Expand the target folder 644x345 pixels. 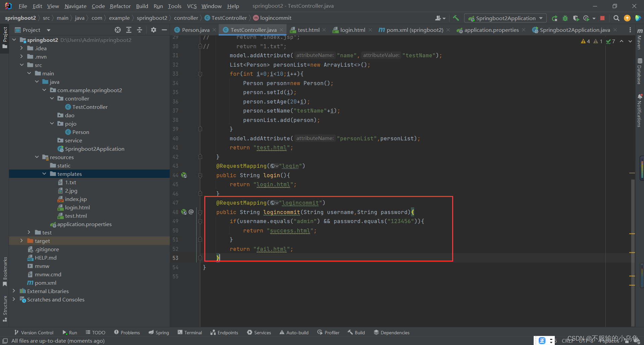tap(21, 241)
